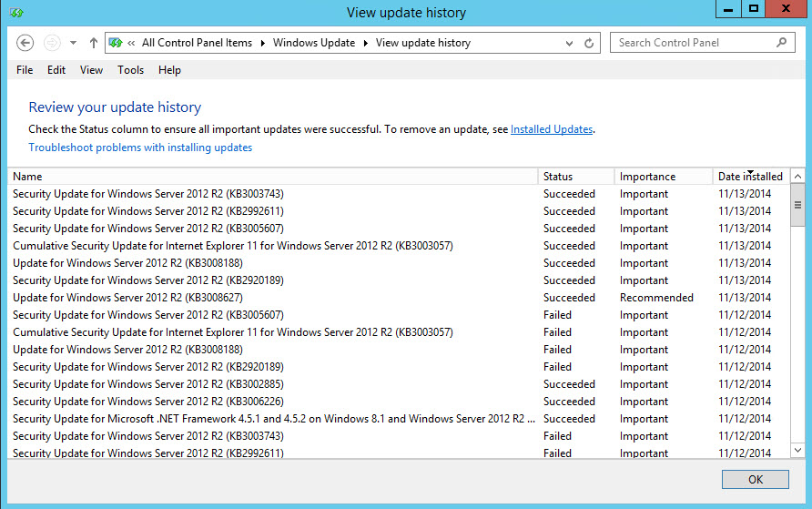Screen dimensions: 812x509
Task: Open the Windows Update breadcrumb
Action: (x=314, y=43)
